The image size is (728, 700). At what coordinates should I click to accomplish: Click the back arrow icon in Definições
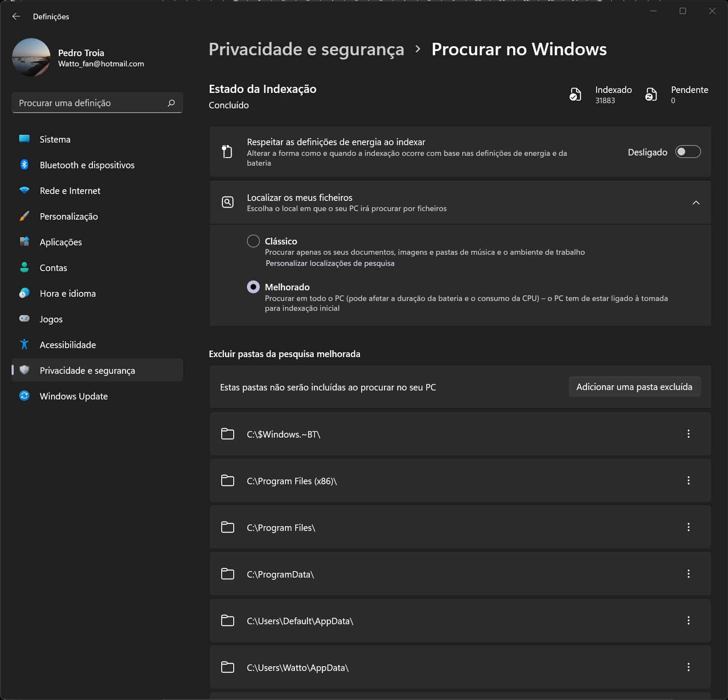coord(16,16)
